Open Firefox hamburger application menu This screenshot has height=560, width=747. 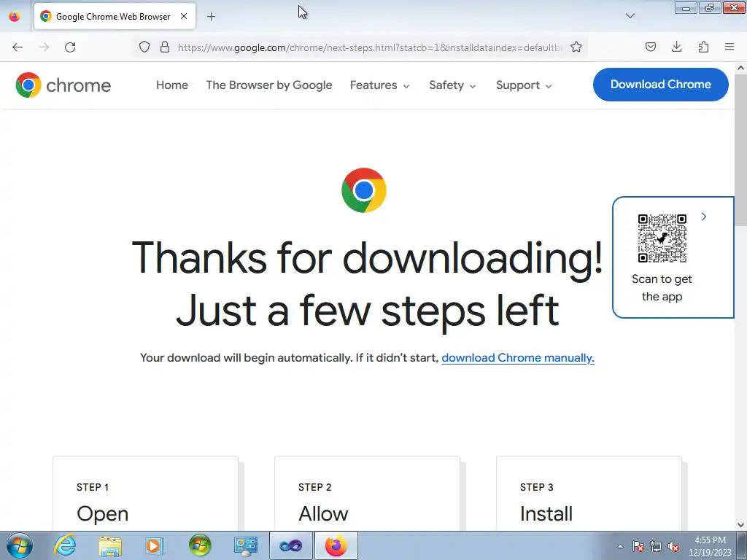729,47
